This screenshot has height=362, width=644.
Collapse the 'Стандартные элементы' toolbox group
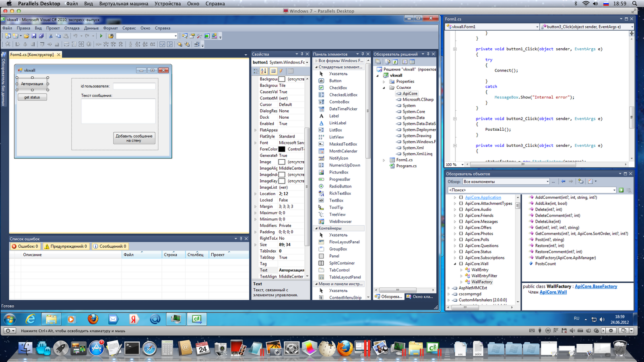tap(316, 67)
